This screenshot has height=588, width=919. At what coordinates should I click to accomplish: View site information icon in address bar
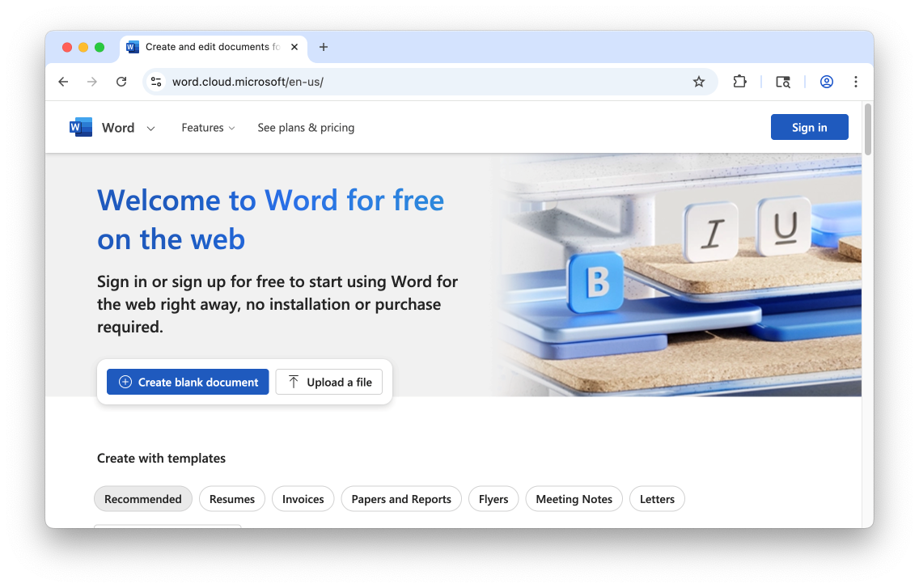157,82
